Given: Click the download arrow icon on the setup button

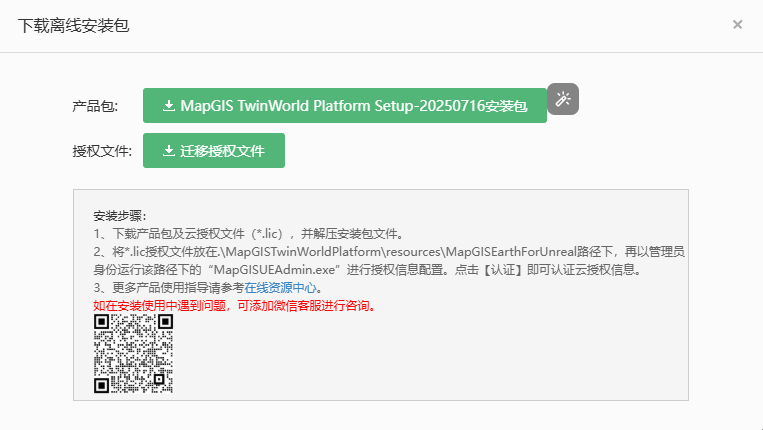Looking at the screenshot, I should 169,106.
